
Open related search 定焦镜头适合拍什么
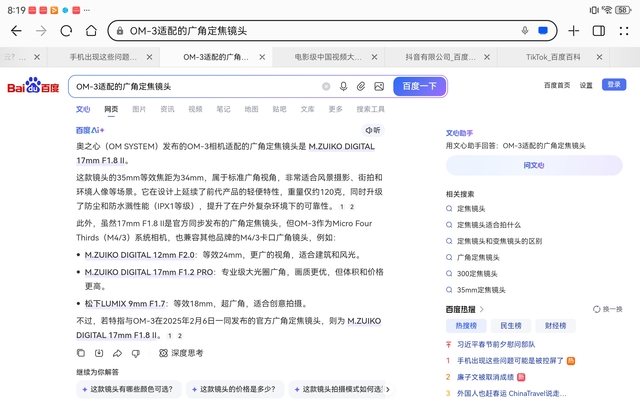489,225
